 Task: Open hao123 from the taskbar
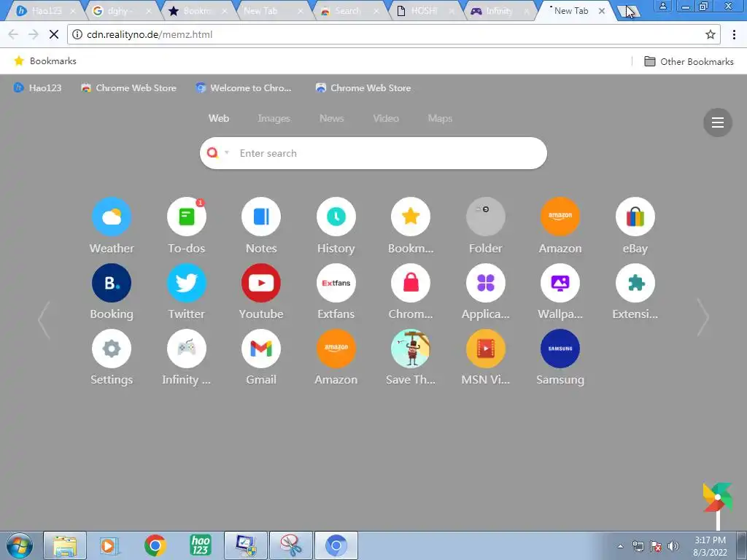(x=201, y=545)
